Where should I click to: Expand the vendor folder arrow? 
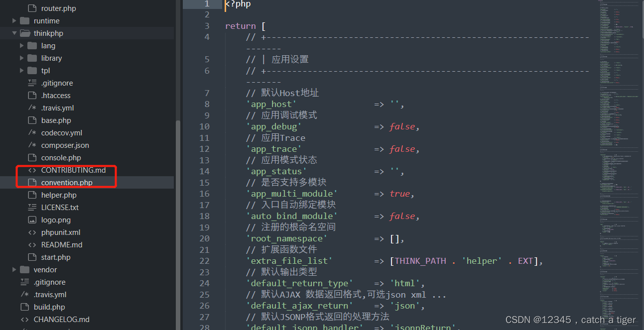[14, 270]
